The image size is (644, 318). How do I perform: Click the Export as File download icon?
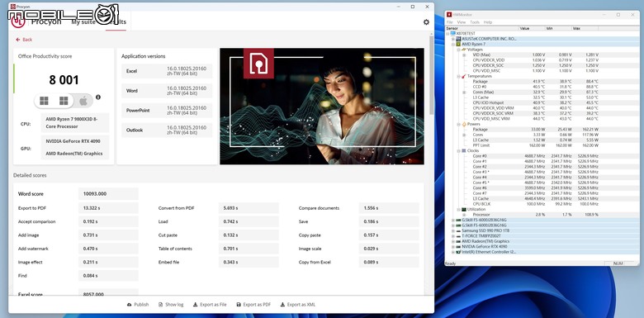(x=195, y=305)
